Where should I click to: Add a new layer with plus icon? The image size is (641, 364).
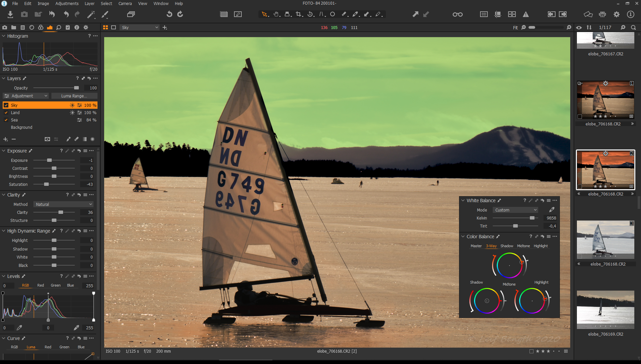[5, 139]
